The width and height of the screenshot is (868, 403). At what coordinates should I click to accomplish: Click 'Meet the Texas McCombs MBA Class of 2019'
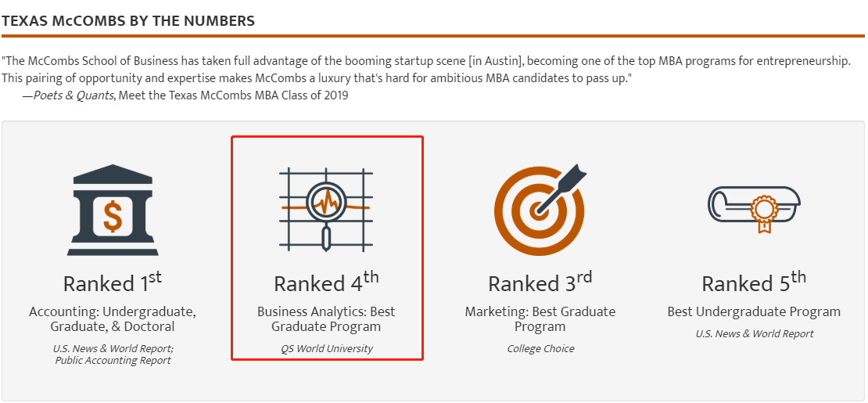click(234, 95)
